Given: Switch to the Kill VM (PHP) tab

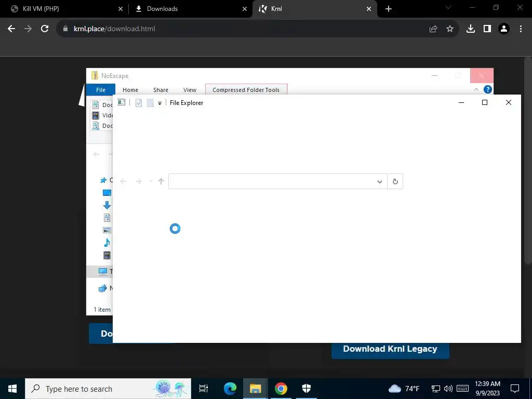Looking at the screenshot, I should (x=64, y=9).
